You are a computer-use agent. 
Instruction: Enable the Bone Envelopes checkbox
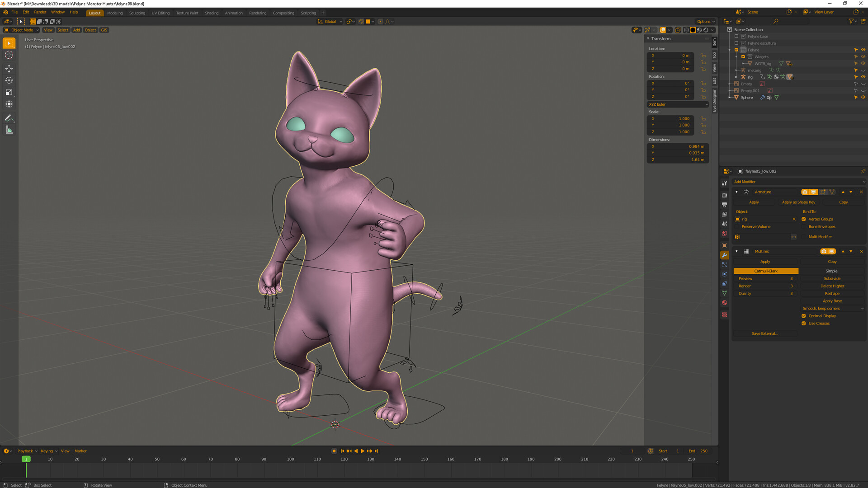coord(804,227)
